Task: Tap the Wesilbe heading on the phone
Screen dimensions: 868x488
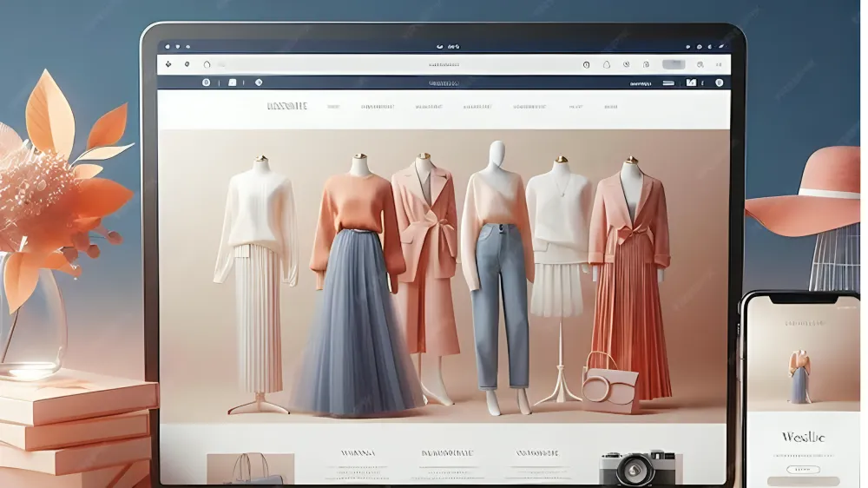Action: 803,436
